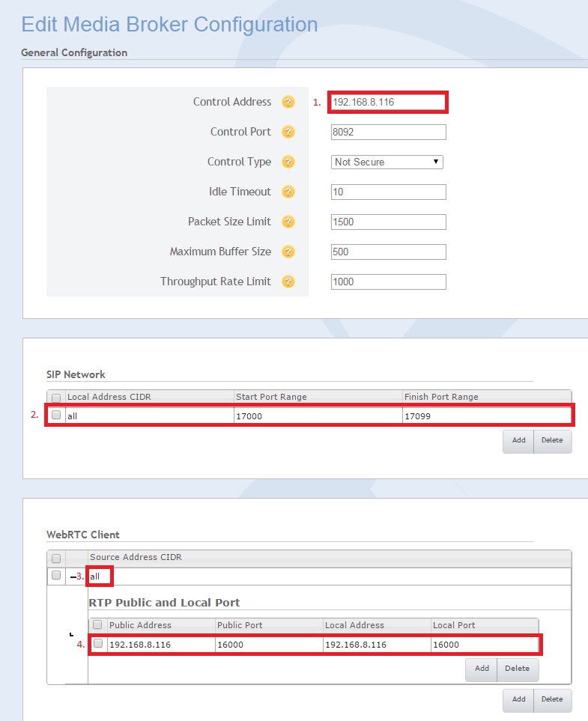Click Delete button under RTP Public and Local Port
This screenshot has width=588, height=721.
click(517, 669)
